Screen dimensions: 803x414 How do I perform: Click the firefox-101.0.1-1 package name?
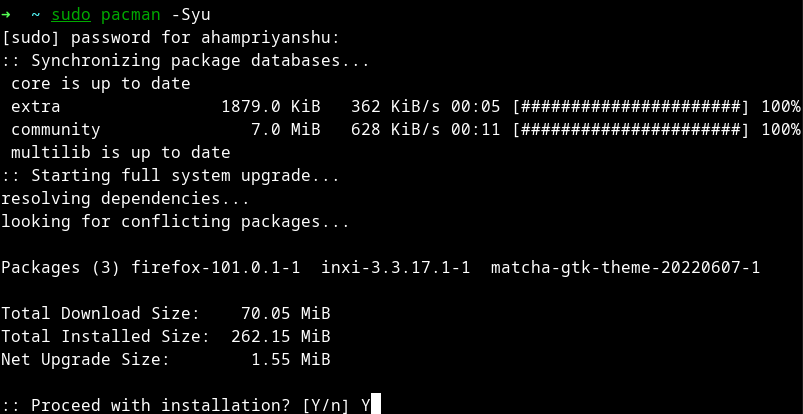[x=216, y=267]
